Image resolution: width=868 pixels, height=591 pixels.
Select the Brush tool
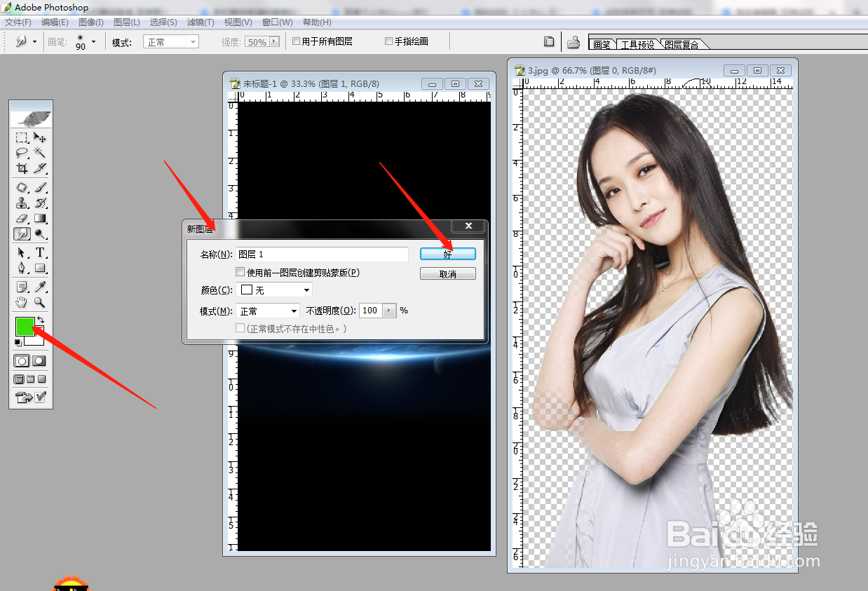click(x=40, y=188)
